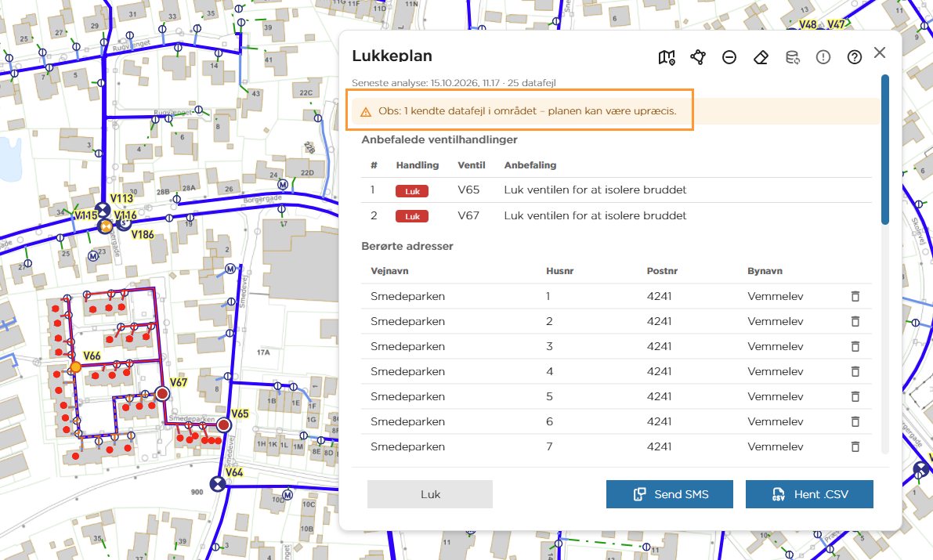Remove Smedeparken 6 using trash icon

point(855,421)
